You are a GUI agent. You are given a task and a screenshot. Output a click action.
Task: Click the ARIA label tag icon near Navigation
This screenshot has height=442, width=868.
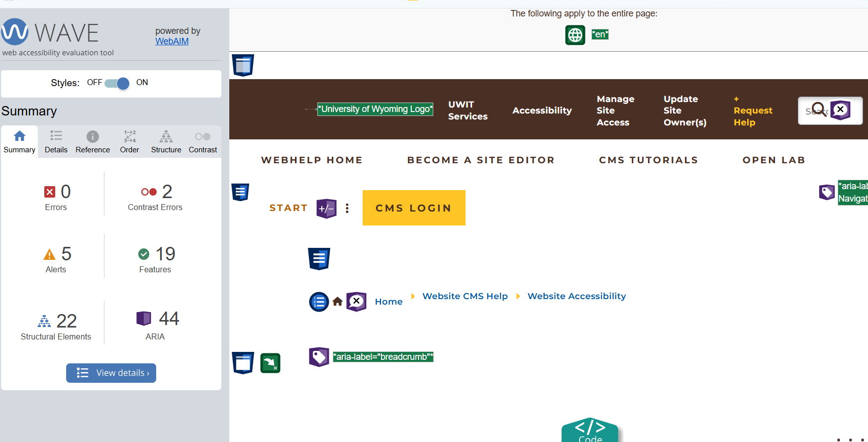[x=827, y=192]
